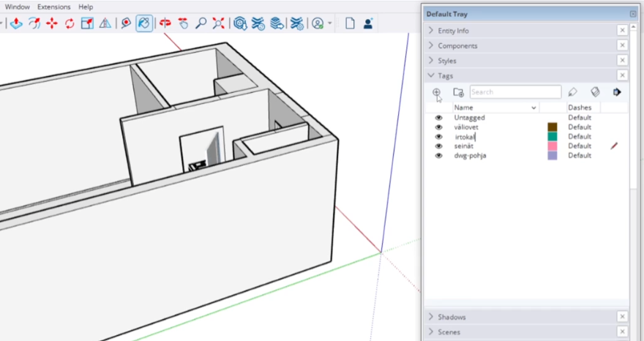Select the Push/Pull tool in toolbar
The height and width of the screenshot is (341, 644).
[x=16, y=23]
